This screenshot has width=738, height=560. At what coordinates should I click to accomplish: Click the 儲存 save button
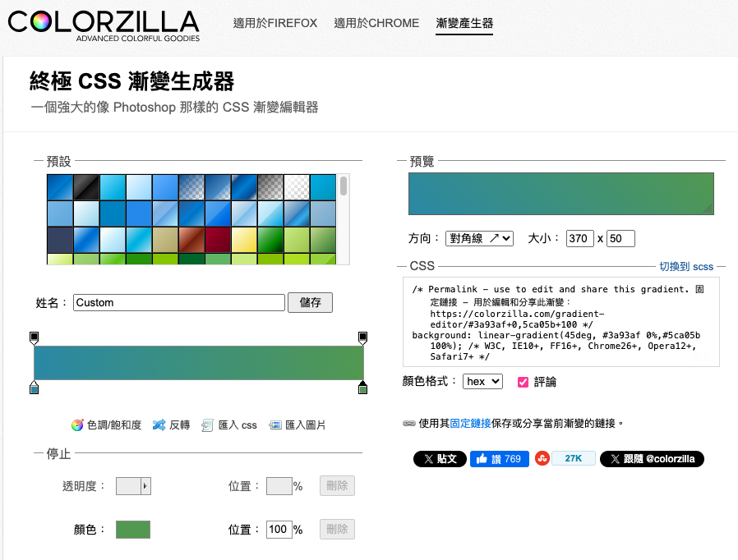310,302
